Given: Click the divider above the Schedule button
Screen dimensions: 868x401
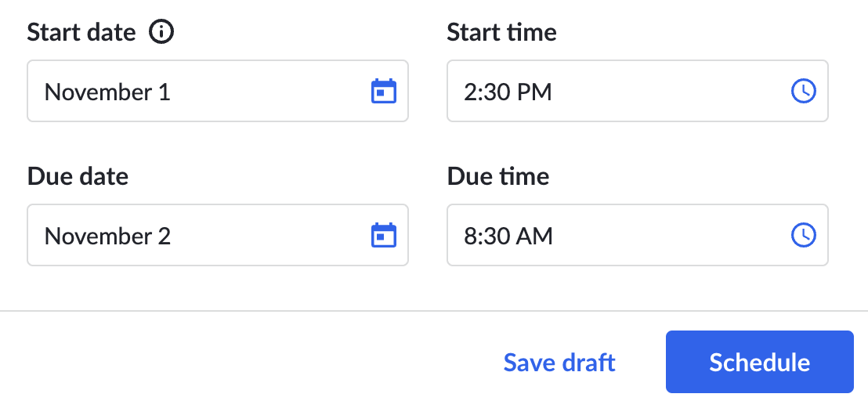Looking at the screenshot, I should [x=434, y=312].
